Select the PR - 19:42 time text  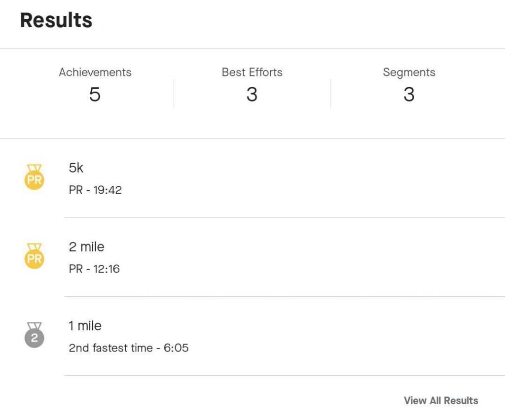click(x=95, y=190)
